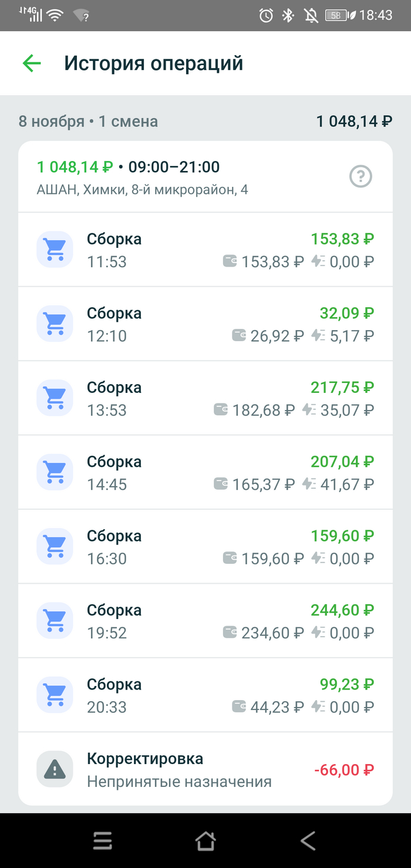The height and width of the screenshot is (868, 411).
Task: Tap the cart icon for 12:10 assembly
Action: point(55,324)
